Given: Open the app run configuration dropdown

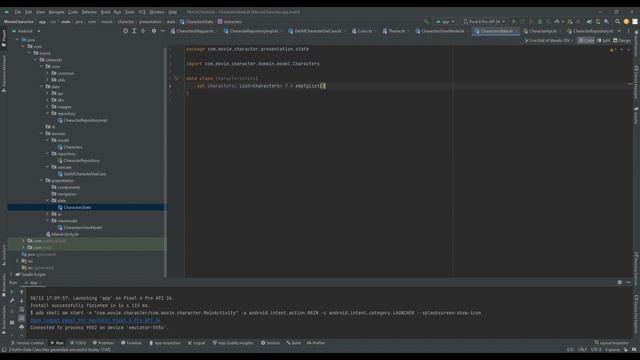Looking at the screenshot, I should [x=445, y=22].
